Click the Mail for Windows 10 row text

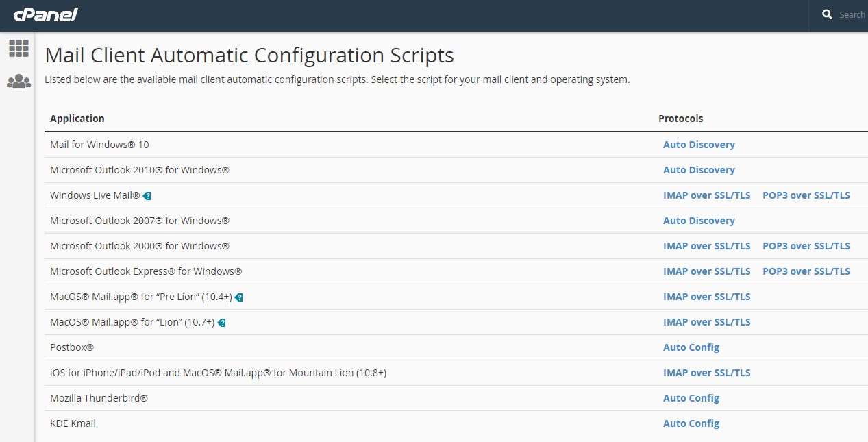(x=99, y=145)
